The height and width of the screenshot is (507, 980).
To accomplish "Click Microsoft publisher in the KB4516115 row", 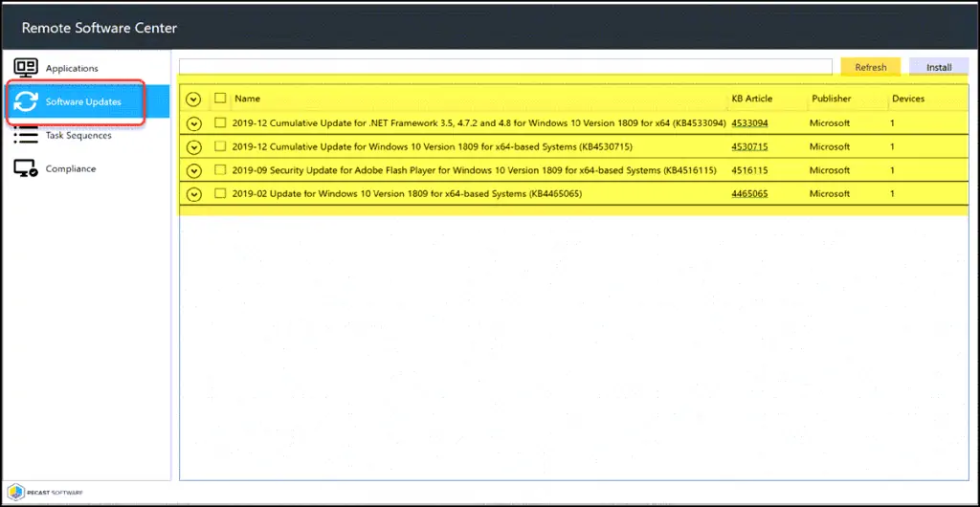I will pyautogui.click(x=830, y=170).
